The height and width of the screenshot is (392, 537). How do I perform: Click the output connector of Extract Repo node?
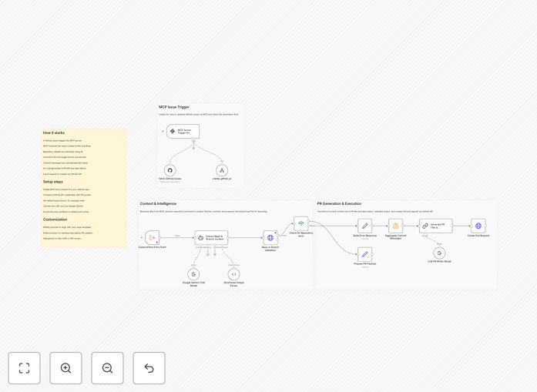[228, 238]
